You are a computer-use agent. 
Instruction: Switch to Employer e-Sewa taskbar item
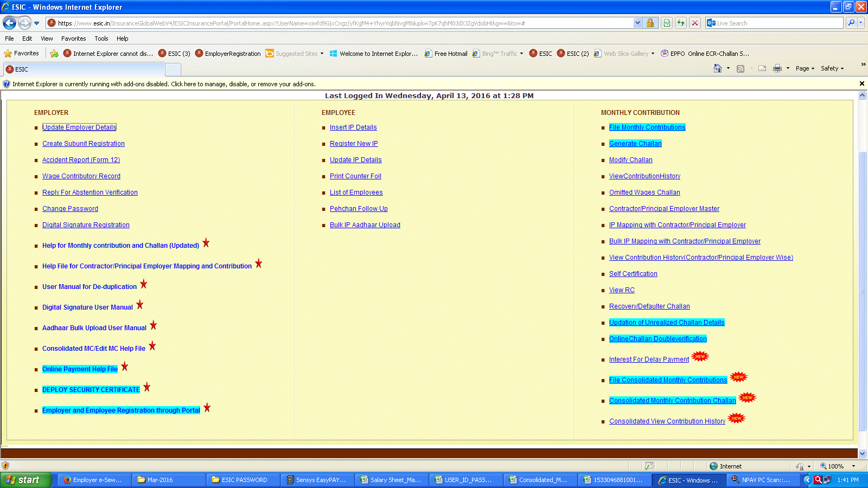pos(94,480)
